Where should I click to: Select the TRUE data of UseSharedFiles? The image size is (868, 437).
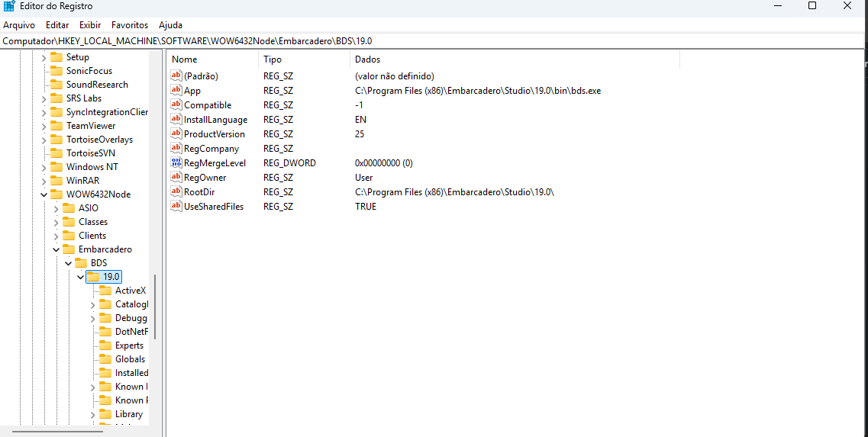(x=366, y=207)
